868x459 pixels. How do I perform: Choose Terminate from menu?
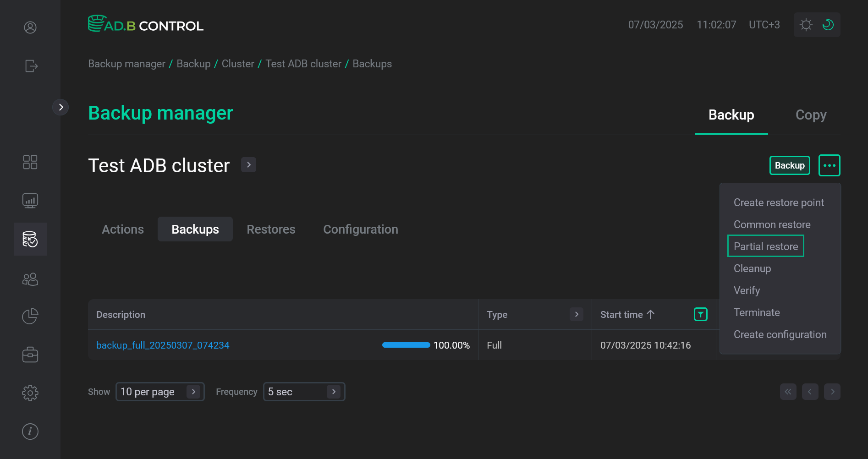(757, 312)
